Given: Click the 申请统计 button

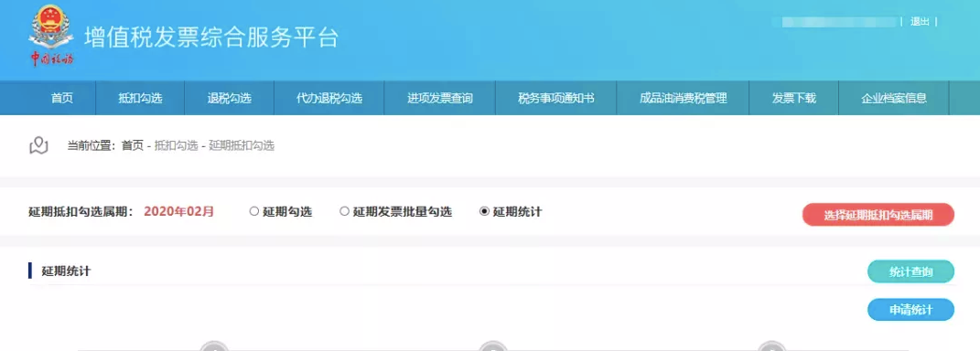Looking at the screenshot, I should coord(910,310).
